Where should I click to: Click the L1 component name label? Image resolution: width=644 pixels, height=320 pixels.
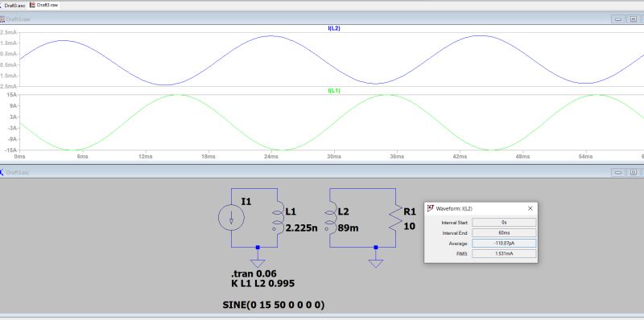[x=291, y=211]
